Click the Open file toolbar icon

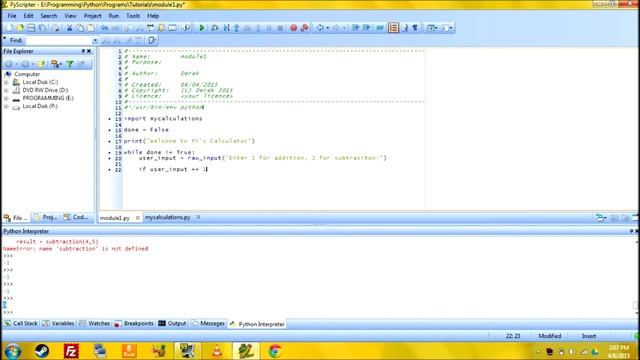tap(20, 28)
